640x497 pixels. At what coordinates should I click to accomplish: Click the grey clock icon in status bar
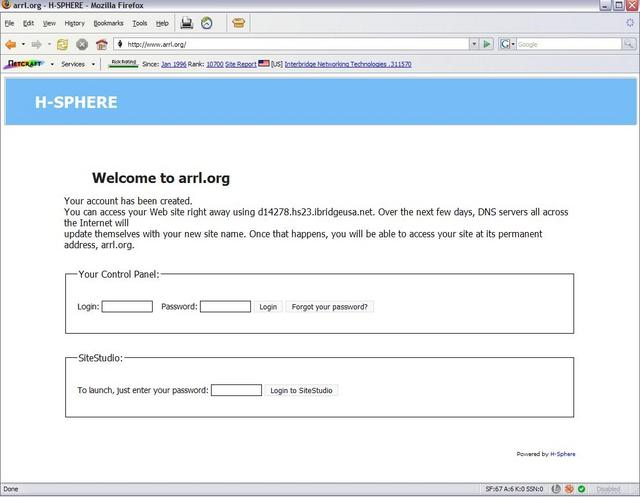tap(556, 488)
